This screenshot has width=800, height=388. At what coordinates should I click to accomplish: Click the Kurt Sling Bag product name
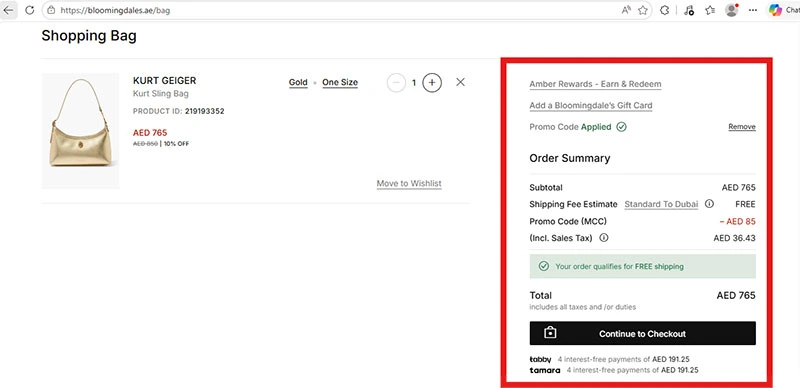[161, 94]
